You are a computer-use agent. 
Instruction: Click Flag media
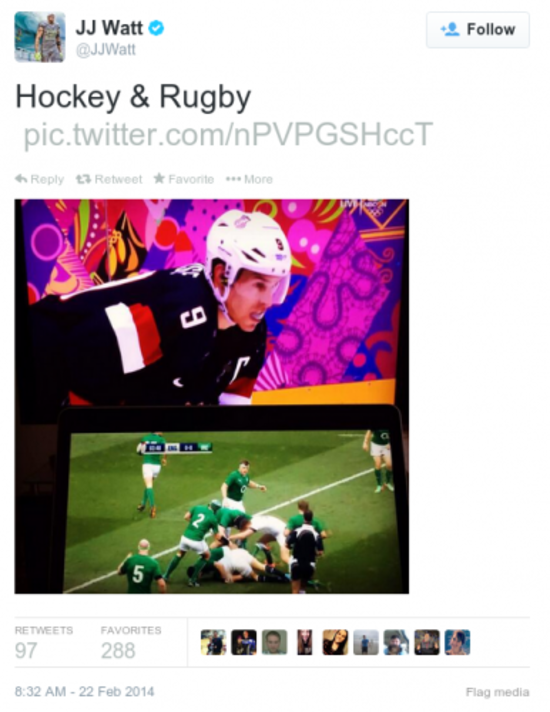[x=497, y=692]
